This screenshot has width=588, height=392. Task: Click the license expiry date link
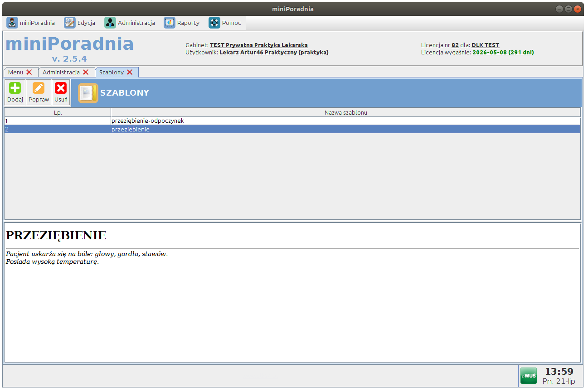[x=503, y=53]
